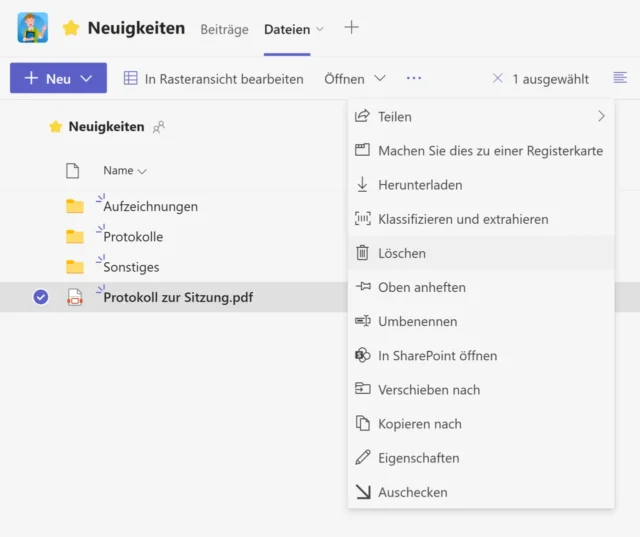Uncheck the selected Protokoll zur Sitzung.pdf checkbox
640x537 pixels.
(41, 297)
